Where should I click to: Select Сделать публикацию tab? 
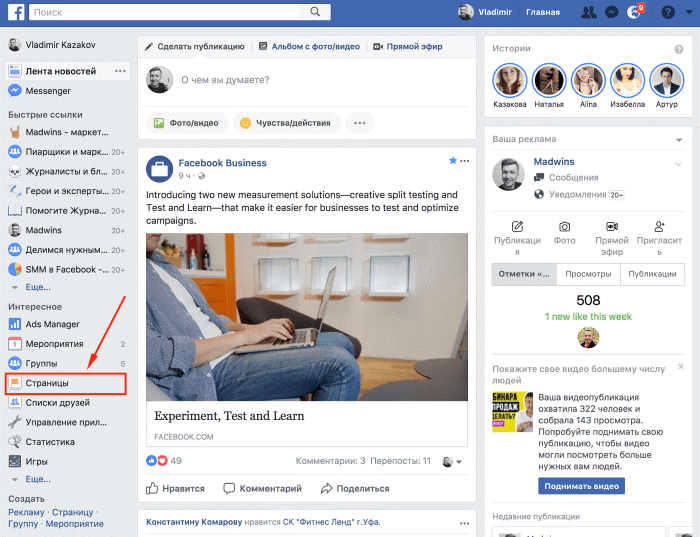point(195,46)
